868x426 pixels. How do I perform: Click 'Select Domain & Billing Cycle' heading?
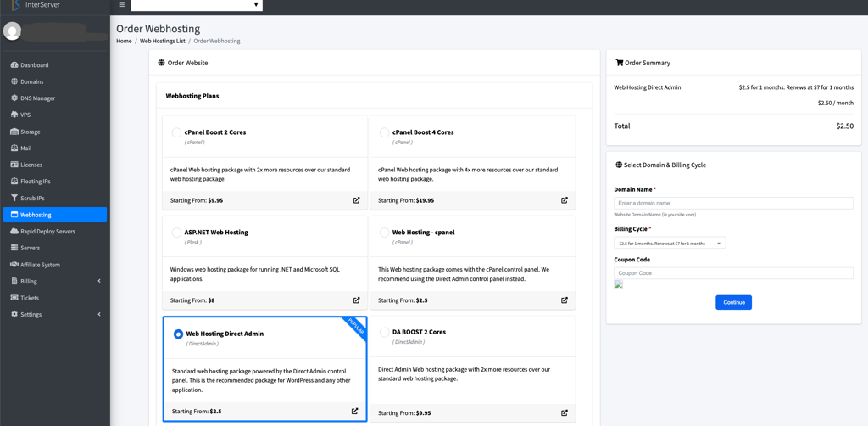tap(665, 165)
